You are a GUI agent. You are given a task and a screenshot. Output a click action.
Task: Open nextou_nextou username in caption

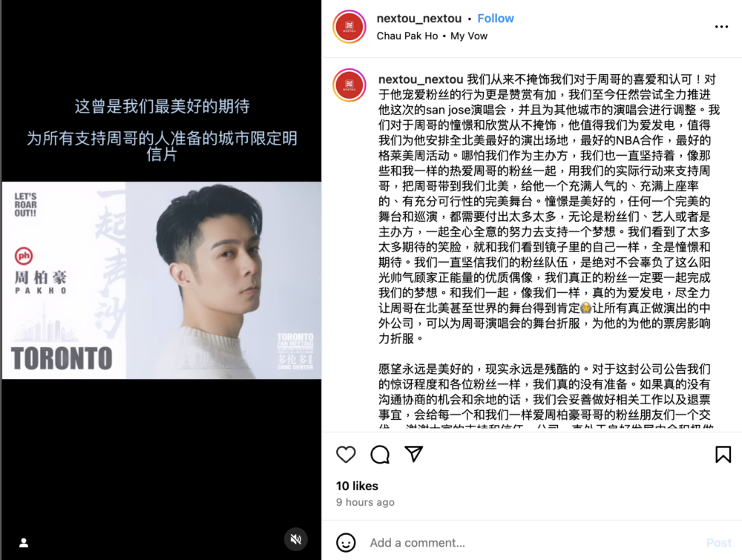pyautogui.click(x=421, y=79)
